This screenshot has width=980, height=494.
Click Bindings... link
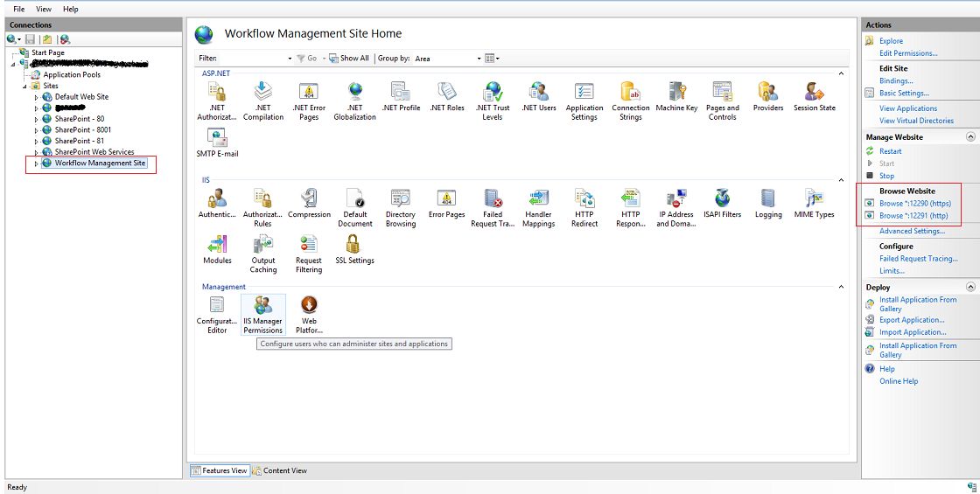click(x=896, y=80)
